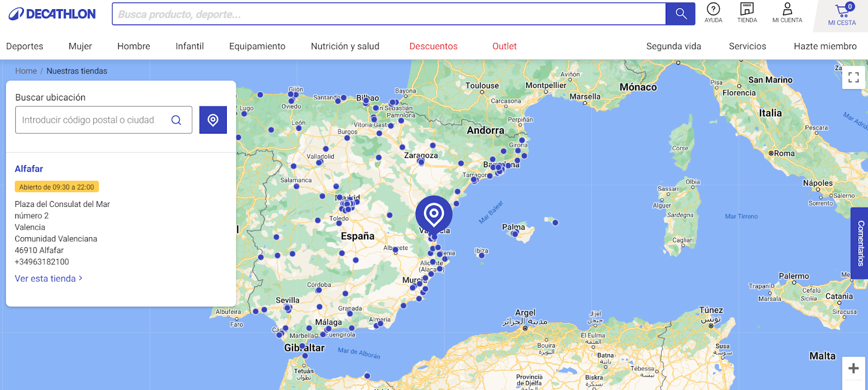868x390 pixels.
Task: Click the Decathlon logo
Action: click(52, 14)
